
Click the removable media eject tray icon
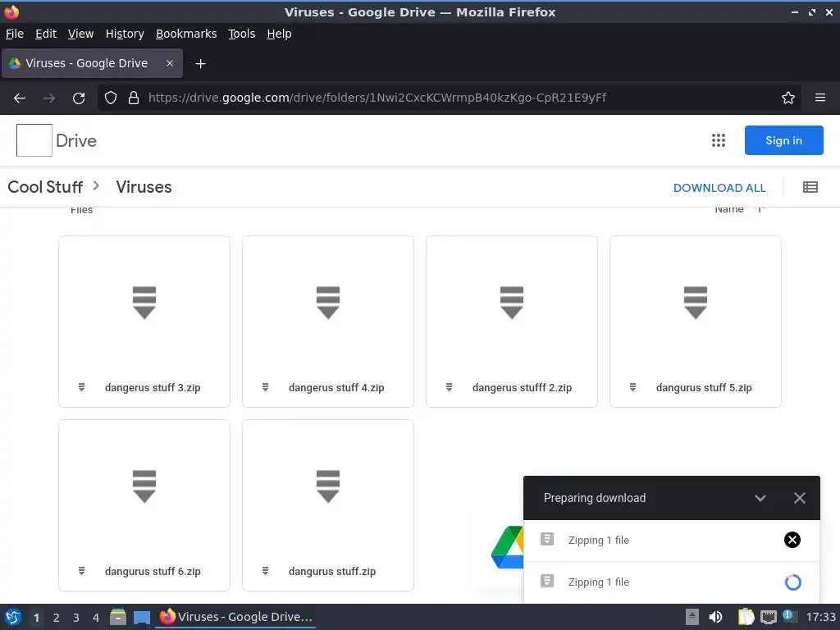(692, 617)
